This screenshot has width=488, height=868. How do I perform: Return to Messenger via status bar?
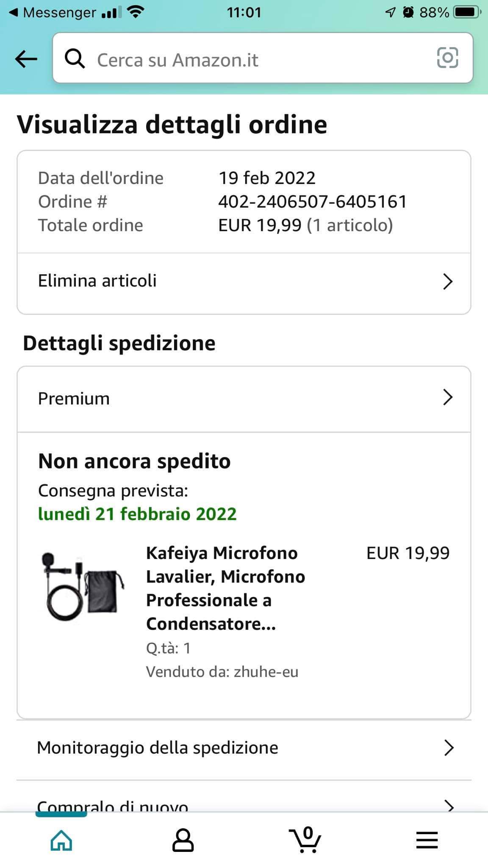coord(53,13)
